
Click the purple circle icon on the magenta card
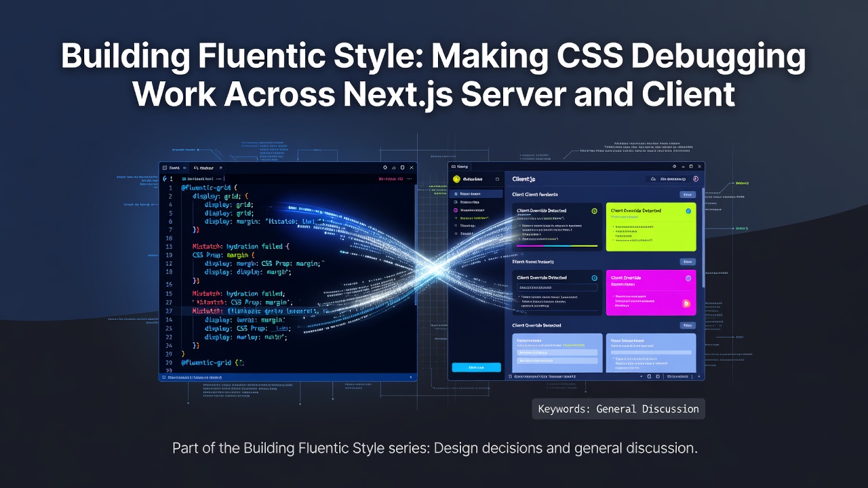click(688, 278)
